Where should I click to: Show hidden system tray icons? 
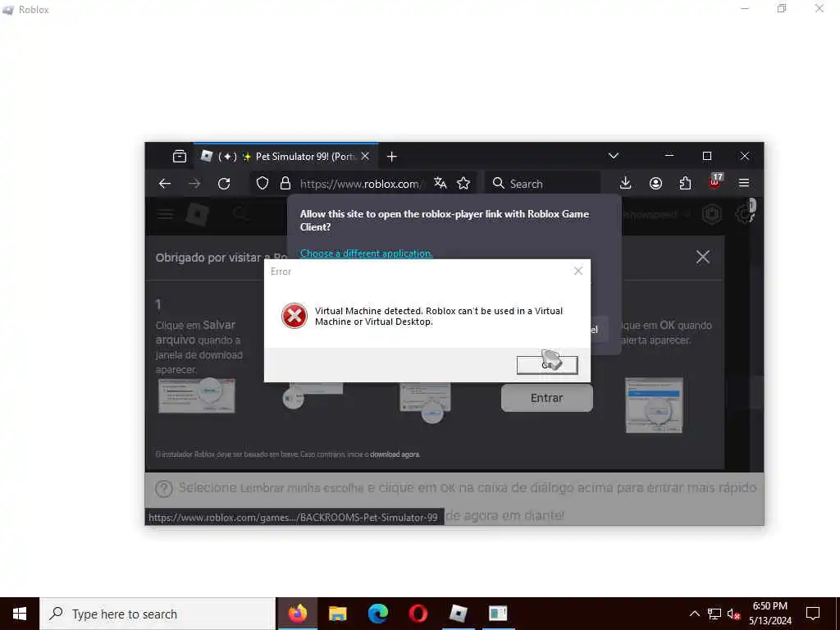pyautogui.click(x=694, y=614)
